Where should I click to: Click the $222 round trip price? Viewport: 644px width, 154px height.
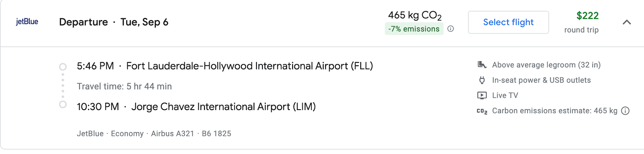tap(587, 16)
